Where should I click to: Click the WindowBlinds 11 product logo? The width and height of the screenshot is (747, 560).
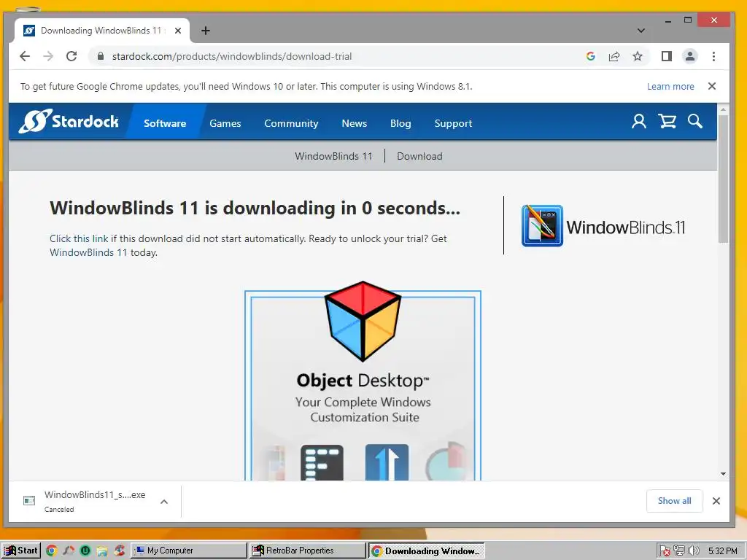(603, 226)
